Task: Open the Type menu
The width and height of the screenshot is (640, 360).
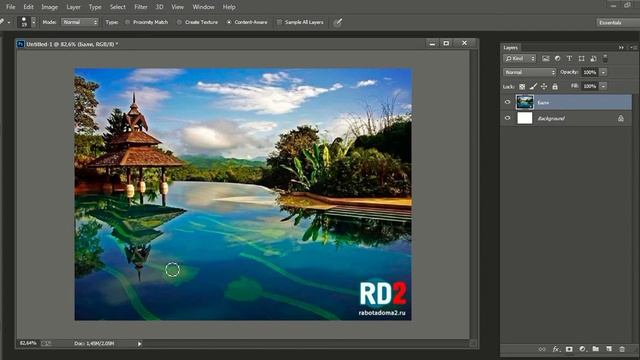Action: pos(95,7)
